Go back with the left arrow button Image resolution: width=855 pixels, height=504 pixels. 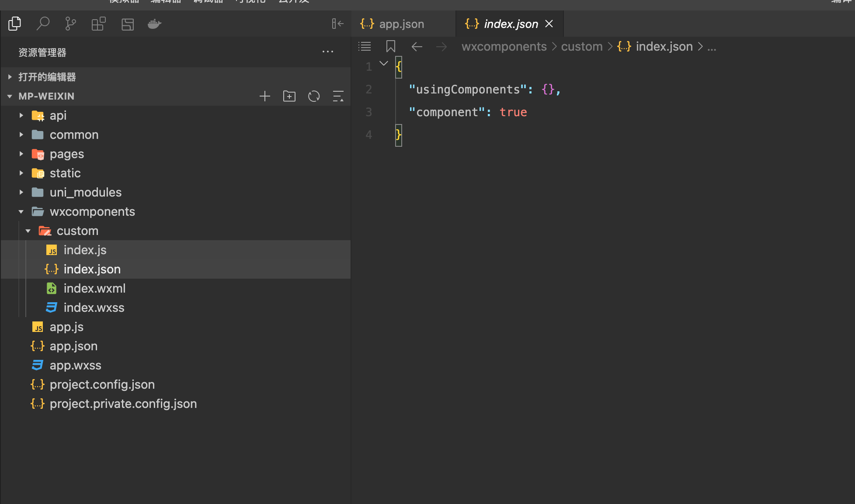[x=417, y=46]
